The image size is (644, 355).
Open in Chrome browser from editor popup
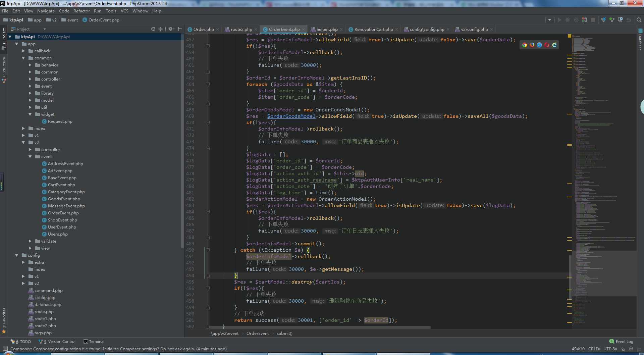coord(525,45)
